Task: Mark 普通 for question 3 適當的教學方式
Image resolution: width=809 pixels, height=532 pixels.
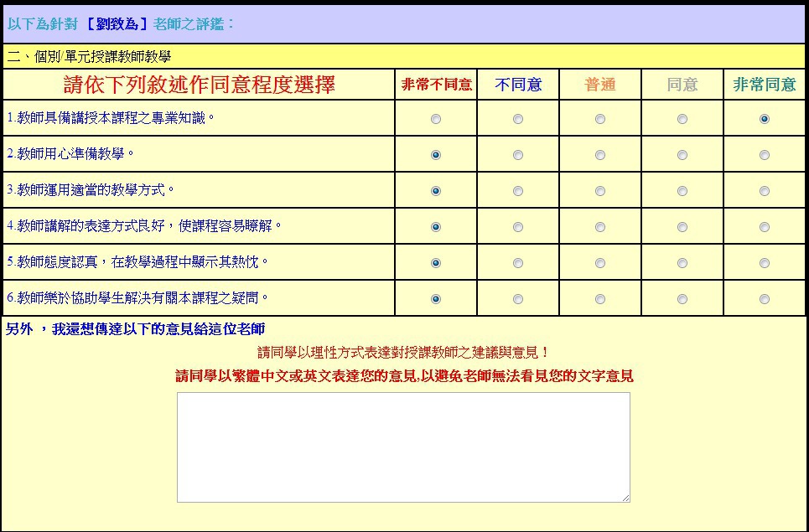Action: pos(600,191)
